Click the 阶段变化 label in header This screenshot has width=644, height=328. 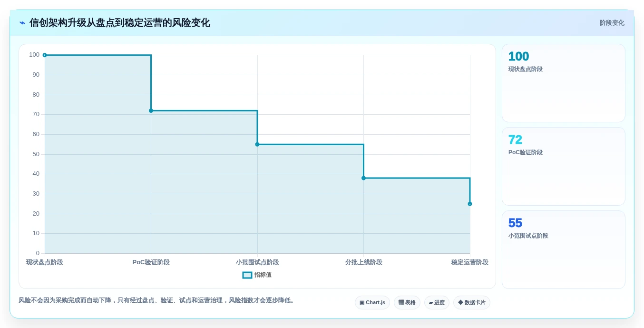pos(612,23)
